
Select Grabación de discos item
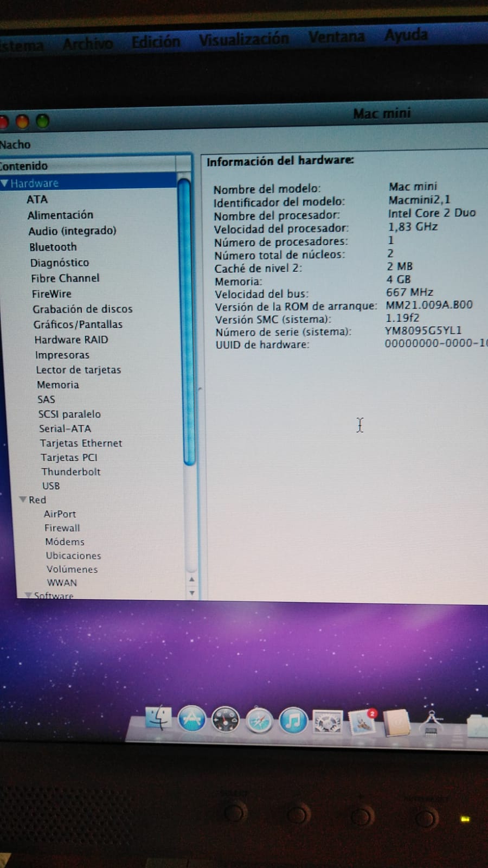coord(82,309)
